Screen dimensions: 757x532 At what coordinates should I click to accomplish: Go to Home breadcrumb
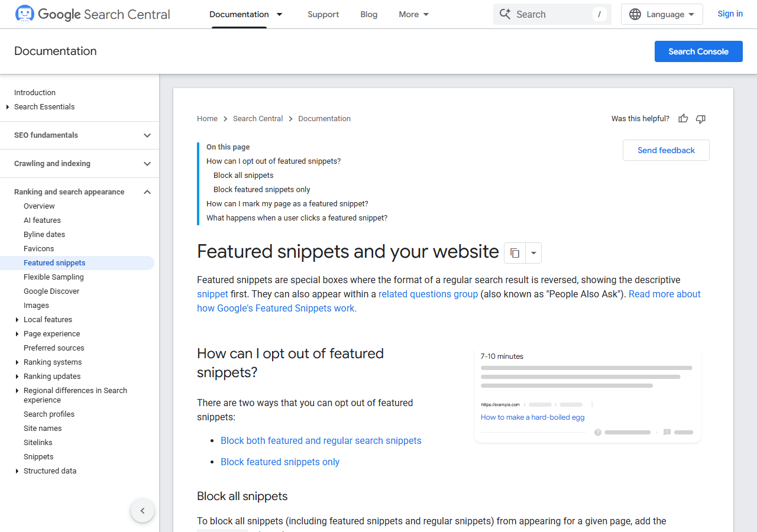pyautogui.click(x=208, y=119)
